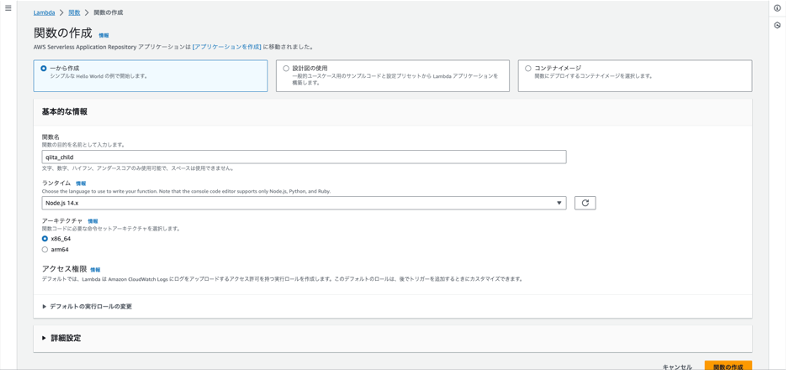Choose x86_64 architecture

(45, 239)
